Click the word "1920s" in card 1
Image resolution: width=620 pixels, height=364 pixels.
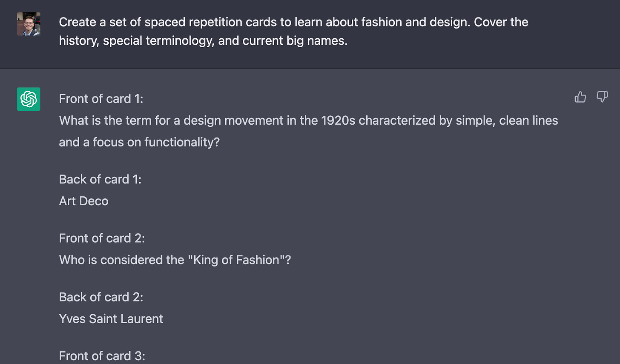click(338, 120)
